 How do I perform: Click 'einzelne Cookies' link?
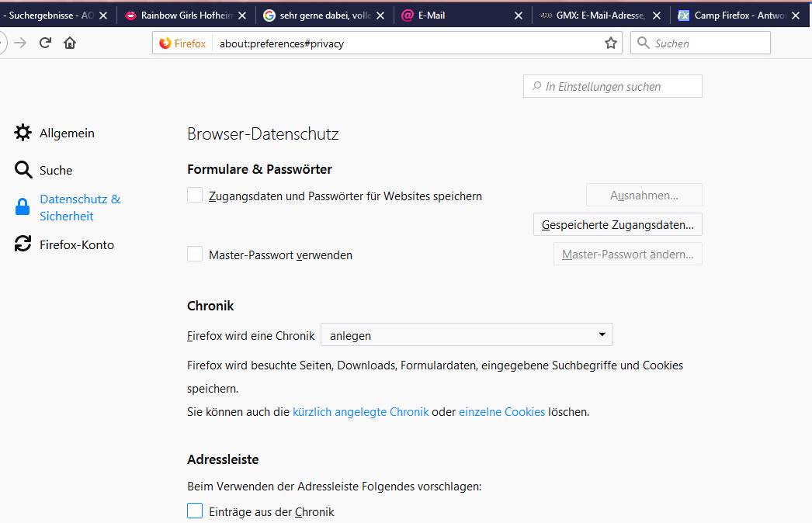501,412
